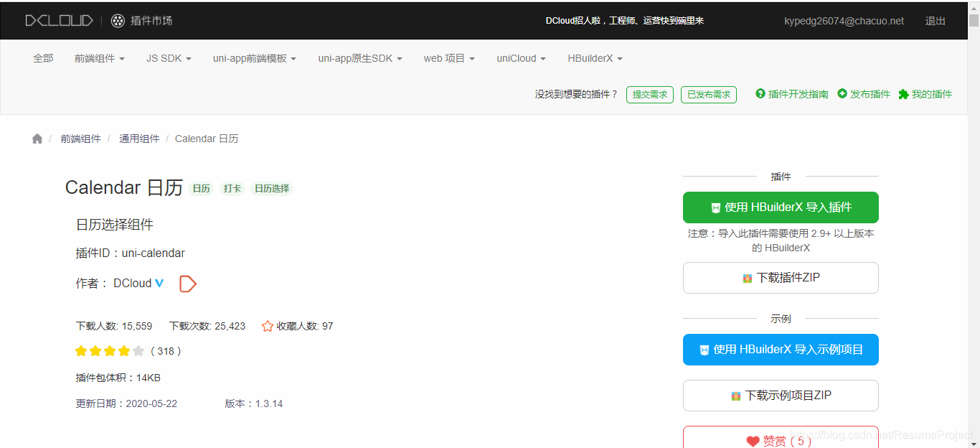Viewport: 980px width, 448px height.
Task: Click the heart icon on 赞赏 button
Action: [x=753, y=442]
